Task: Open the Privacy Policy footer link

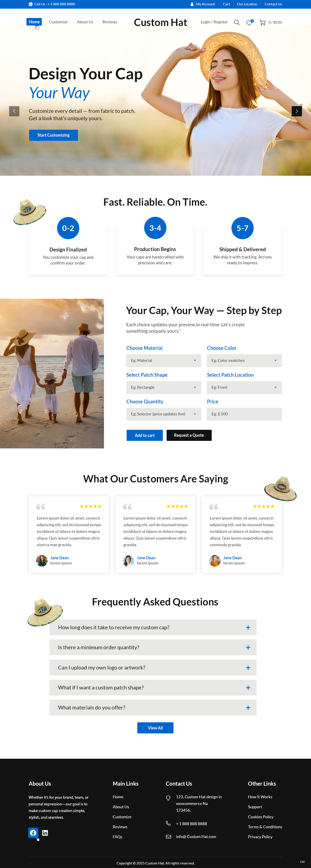Action: (x=260, y=837)
